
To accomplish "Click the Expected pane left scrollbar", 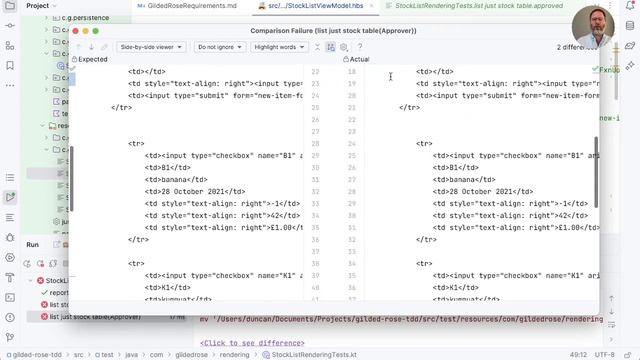I will click(x=72, y=179).
